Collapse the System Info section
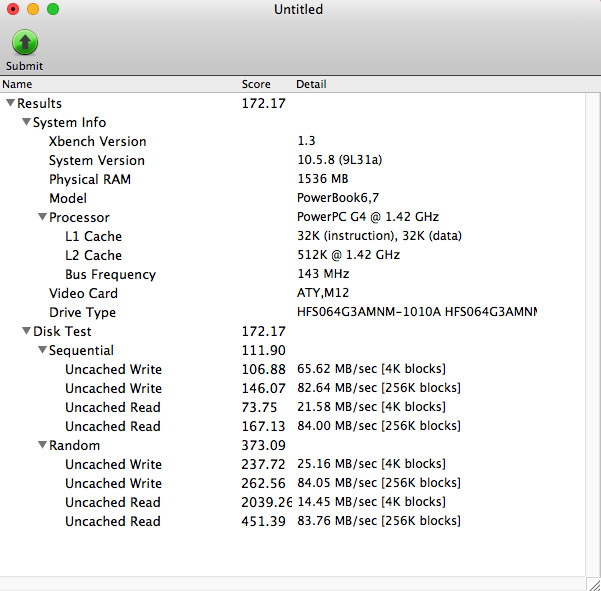The height and width of the screenshot is (591, 601). pos(26,122)
